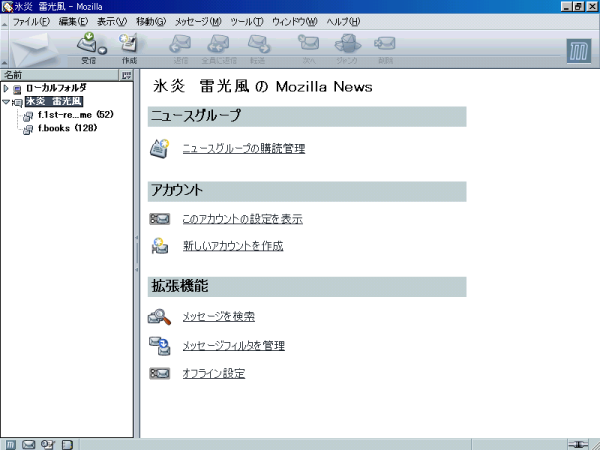The height and width of the screenshot is (450, 600).
Task: Open the 編集(E) menu
Action: pyautogui.click(x=73, y=22)
